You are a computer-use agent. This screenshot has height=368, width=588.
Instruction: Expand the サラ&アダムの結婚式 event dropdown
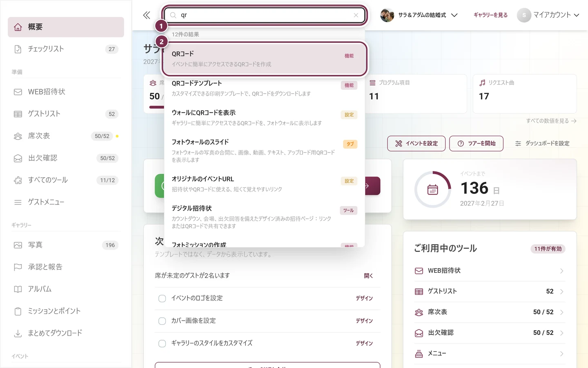click(419, 15)
